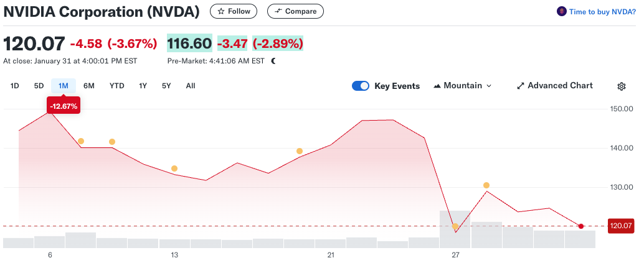Select the 5D range tab

39,86
